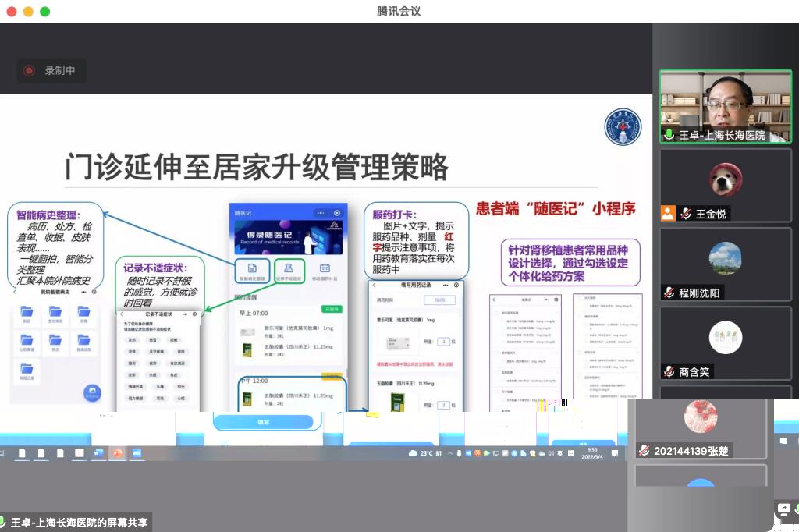Click circular close target in 填写用药记录 header
799x532 pixels.
click(x=456, y=285)
